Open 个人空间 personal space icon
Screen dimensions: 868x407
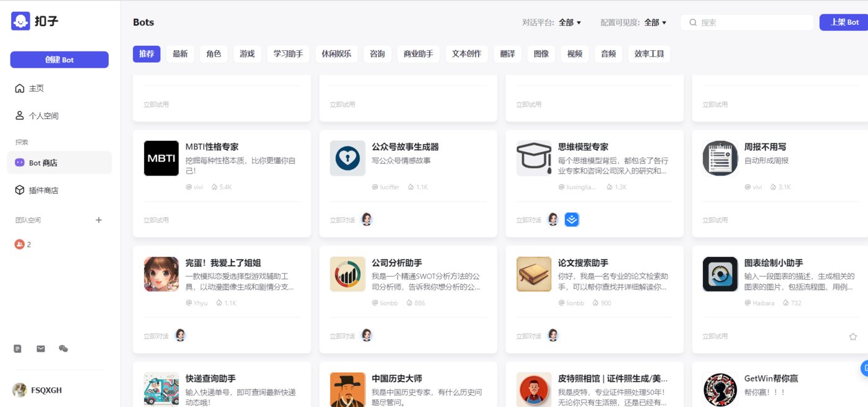(x=19, y=116)
